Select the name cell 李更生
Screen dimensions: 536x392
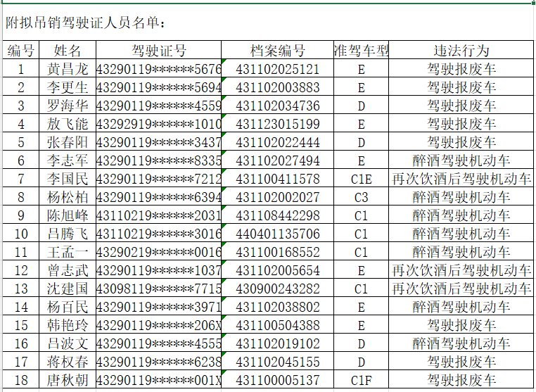pos(68,87)
